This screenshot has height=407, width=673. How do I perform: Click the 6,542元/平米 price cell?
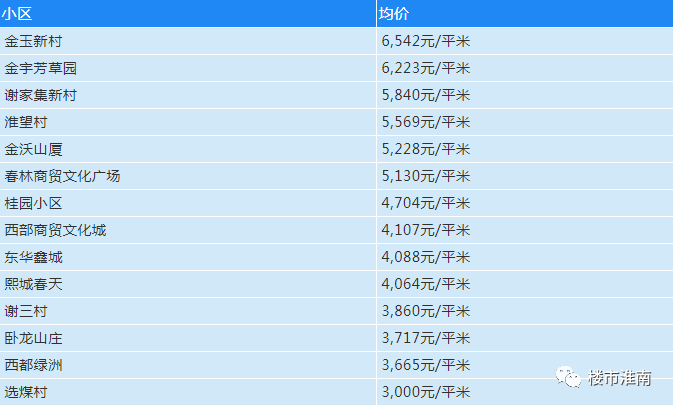426,41
